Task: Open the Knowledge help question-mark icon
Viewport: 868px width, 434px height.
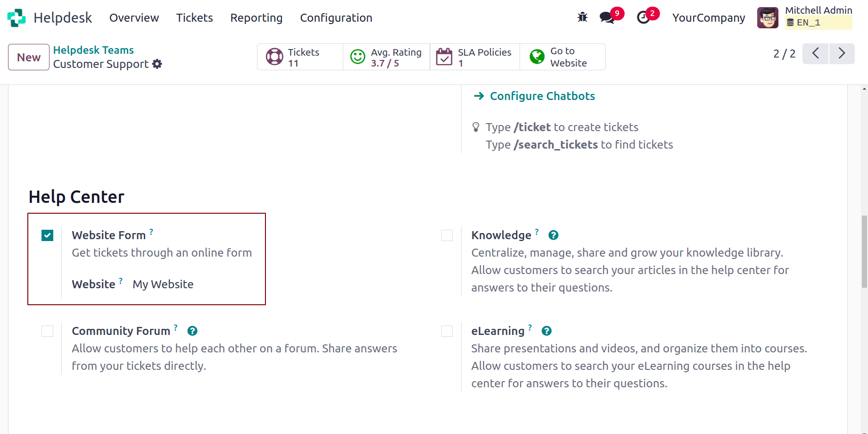Action: click(553, 234)
